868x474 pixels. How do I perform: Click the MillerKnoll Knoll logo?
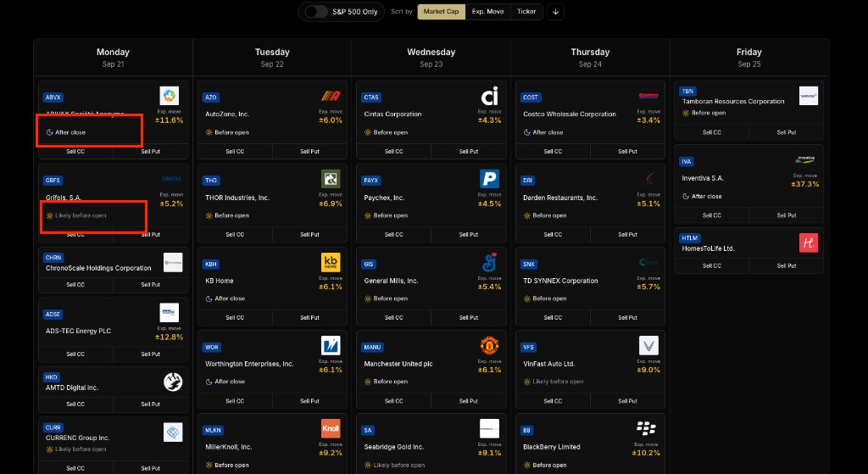tap(331, 428)
